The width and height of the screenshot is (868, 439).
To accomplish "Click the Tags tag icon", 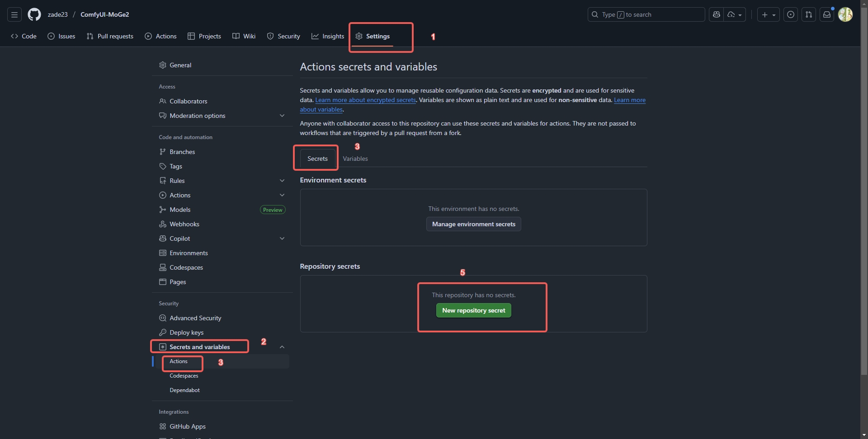I will pyautogui.click(x=163, y=166).
